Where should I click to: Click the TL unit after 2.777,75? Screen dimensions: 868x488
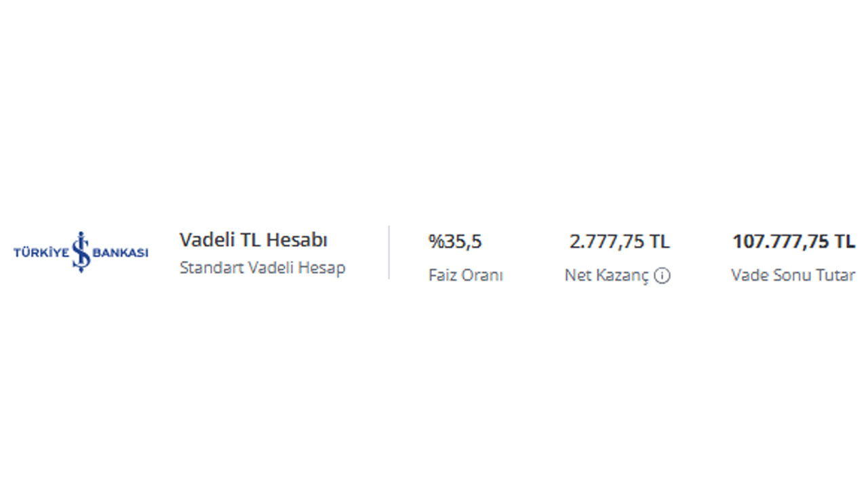(x=659, y=241)
